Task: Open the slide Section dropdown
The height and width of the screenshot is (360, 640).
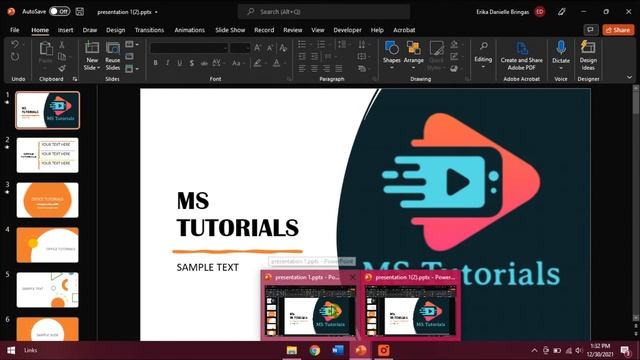Action: click(x=132, y=69)
